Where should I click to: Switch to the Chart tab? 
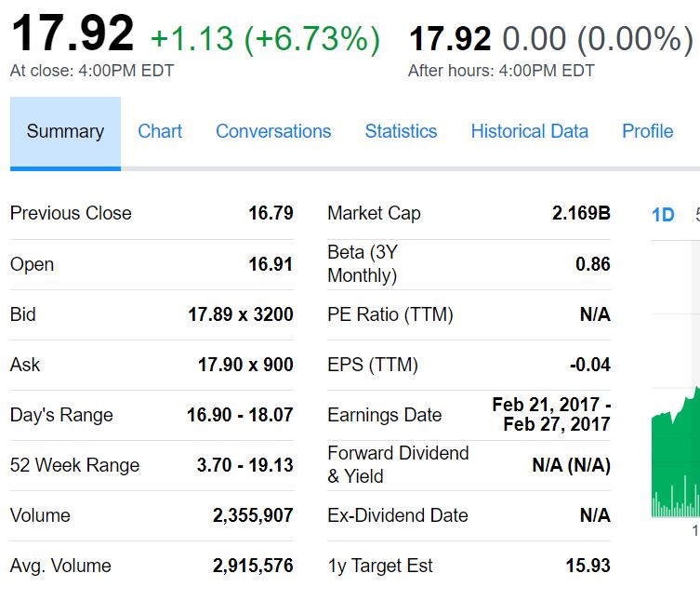point(160,132)
